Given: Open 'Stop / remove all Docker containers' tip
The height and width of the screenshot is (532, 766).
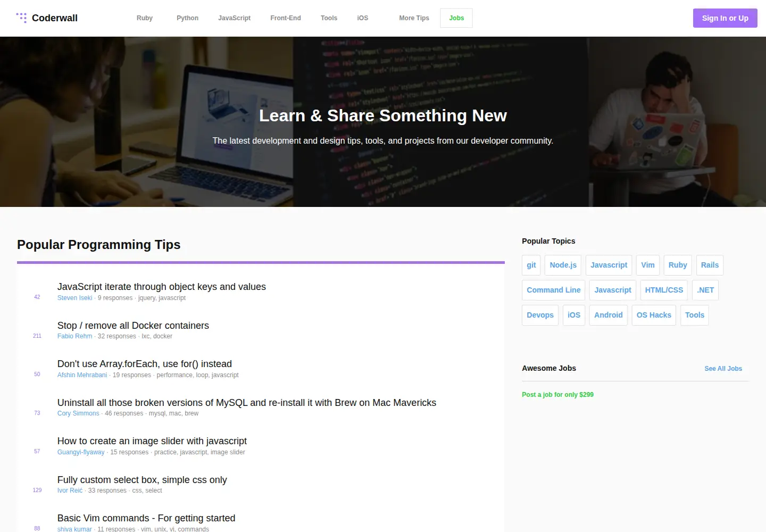Looking at the screenshot, I should tap(133, 326).
